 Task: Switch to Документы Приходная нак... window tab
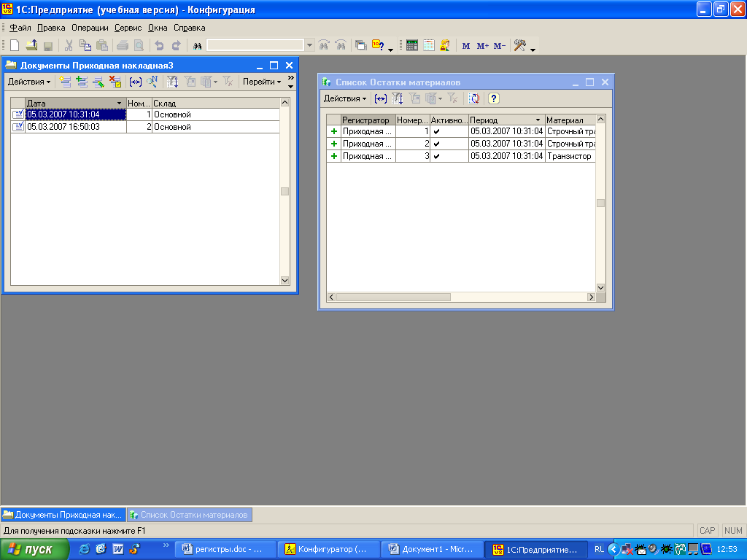[x=63, y=515]
